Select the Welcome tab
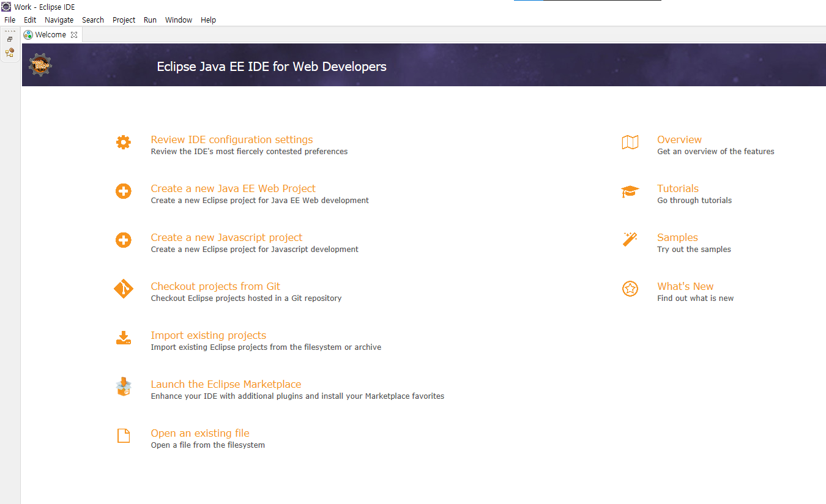826x504 pixels. (x=50, y=35)
